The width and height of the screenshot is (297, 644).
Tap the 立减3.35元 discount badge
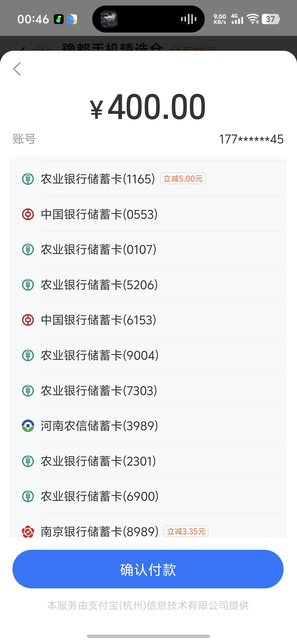[x=186, y=531]
